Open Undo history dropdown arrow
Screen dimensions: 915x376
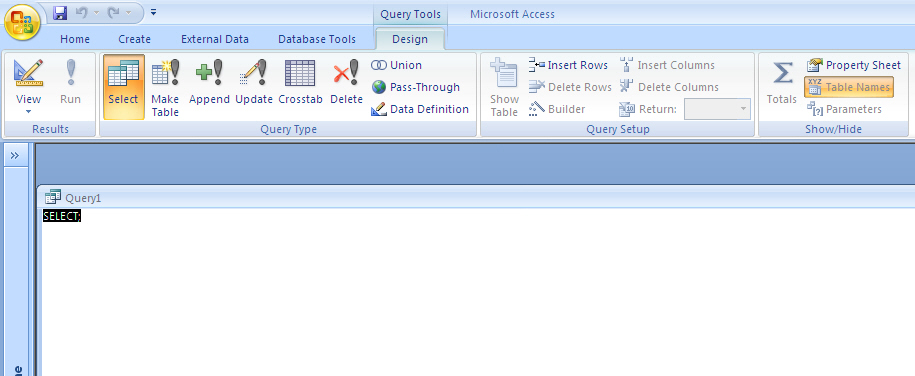pos(96,12)
